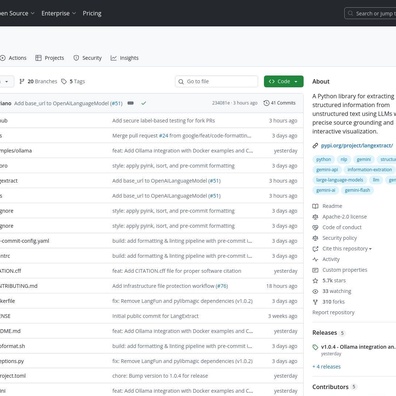Click the Readme book icon
Screen dimensions: 396x396
tap(315, 206)
